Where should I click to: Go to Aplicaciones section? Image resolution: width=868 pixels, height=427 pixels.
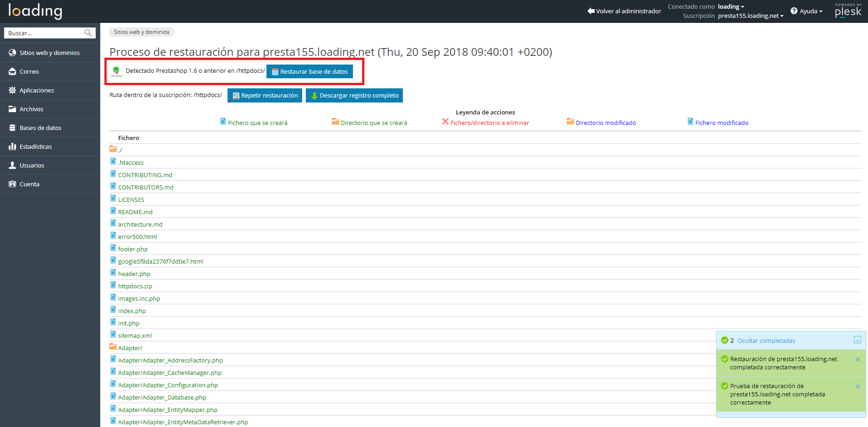[50, 90]
